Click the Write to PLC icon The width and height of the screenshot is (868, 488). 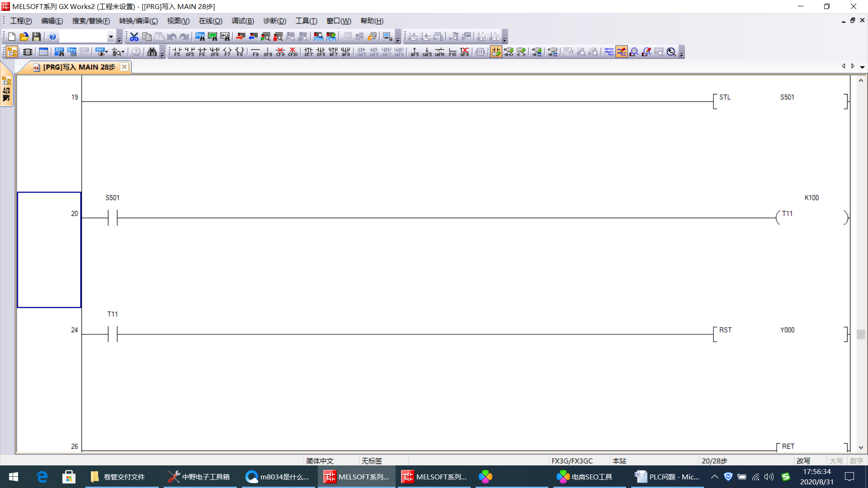coord(241,37)
